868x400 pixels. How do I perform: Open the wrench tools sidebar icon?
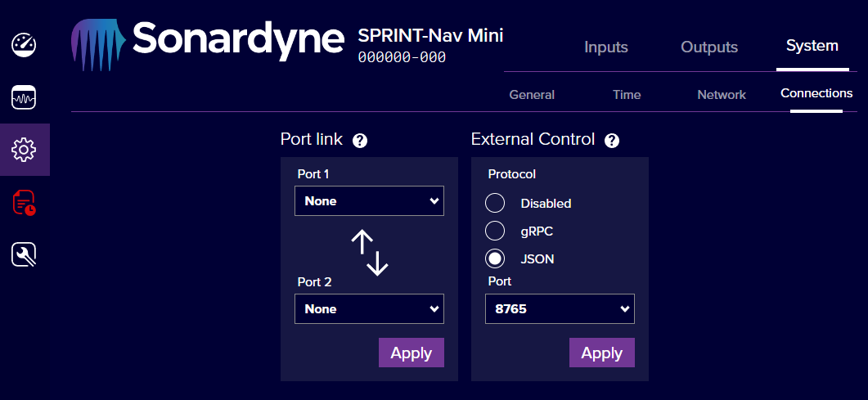(24, 256)
